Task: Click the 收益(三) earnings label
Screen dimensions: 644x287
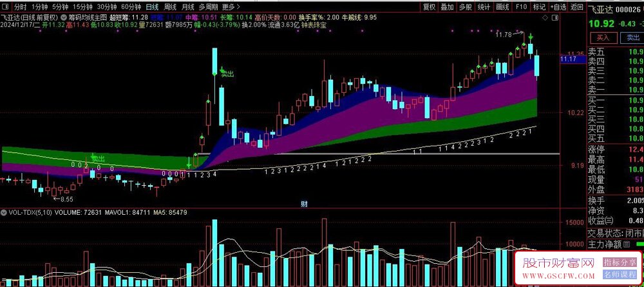Action: pyautogui.click(x=601, y=221)
